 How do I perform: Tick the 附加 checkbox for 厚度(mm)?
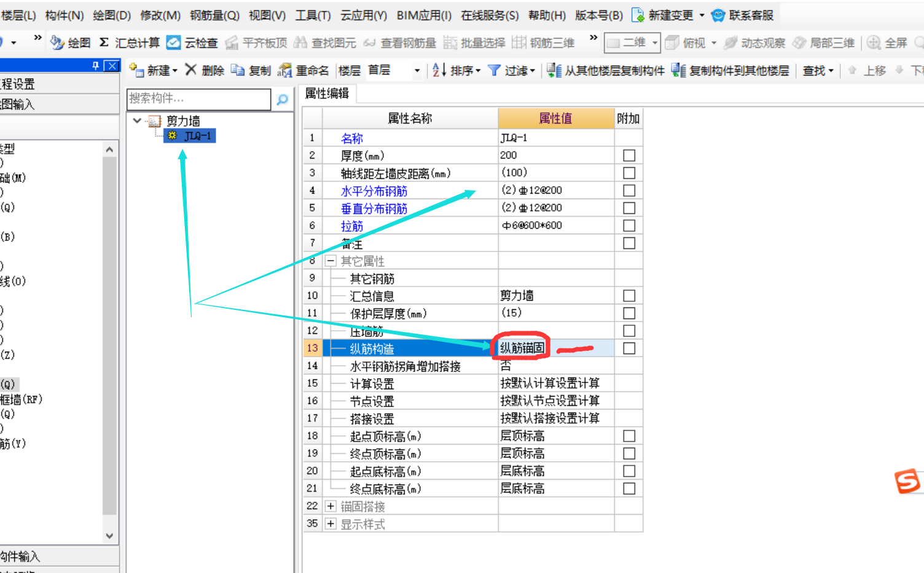[629, 156]
